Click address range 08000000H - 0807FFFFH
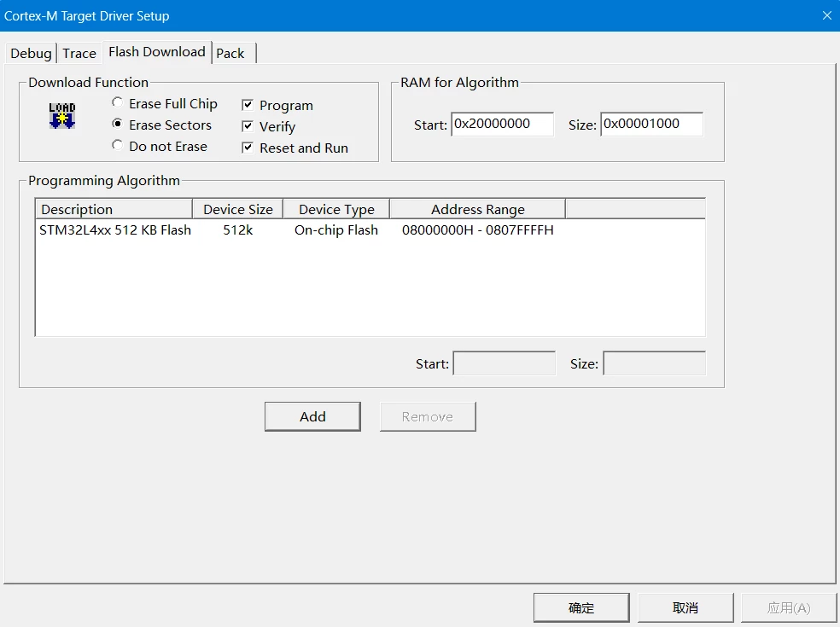 tap(478, 230)
